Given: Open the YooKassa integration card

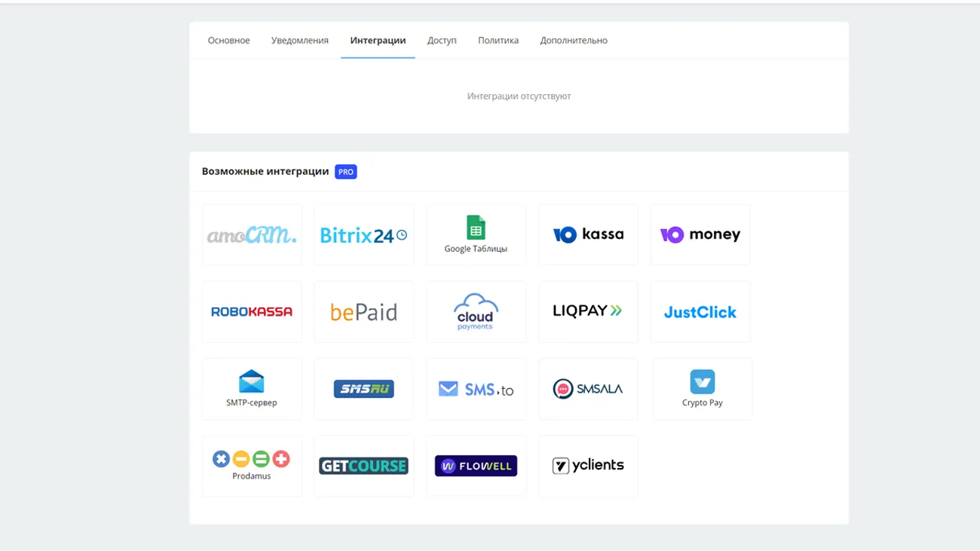Looking at the screenshot, I should (x=588, y=235).
